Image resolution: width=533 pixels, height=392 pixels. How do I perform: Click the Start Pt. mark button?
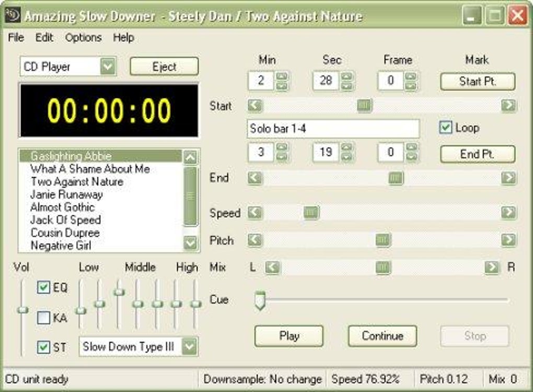click(x=478, y=81)
